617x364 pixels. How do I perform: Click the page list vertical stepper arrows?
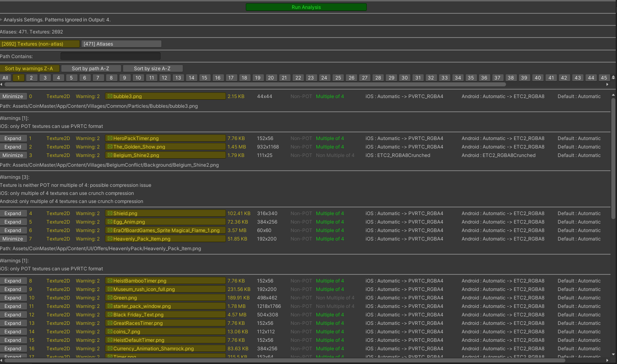point(613,77)
